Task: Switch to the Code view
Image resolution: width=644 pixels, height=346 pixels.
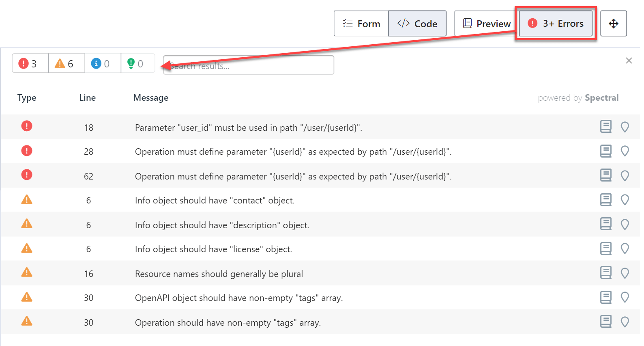Action: pyautogui.click(x=417, y=24)
